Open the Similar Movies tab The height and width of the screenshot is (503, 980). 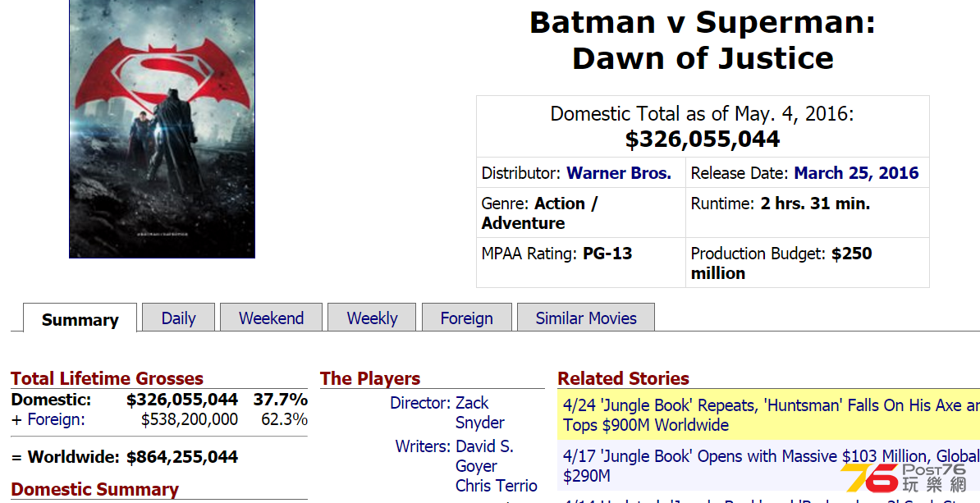586,318
